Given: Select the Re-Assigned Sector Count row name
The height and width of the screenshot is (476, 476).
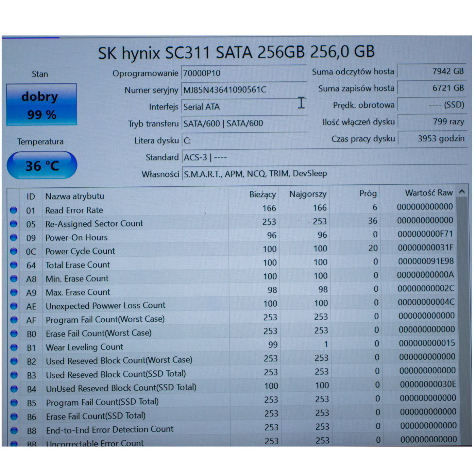Looking at the screenshot, I should click(94, 223).
